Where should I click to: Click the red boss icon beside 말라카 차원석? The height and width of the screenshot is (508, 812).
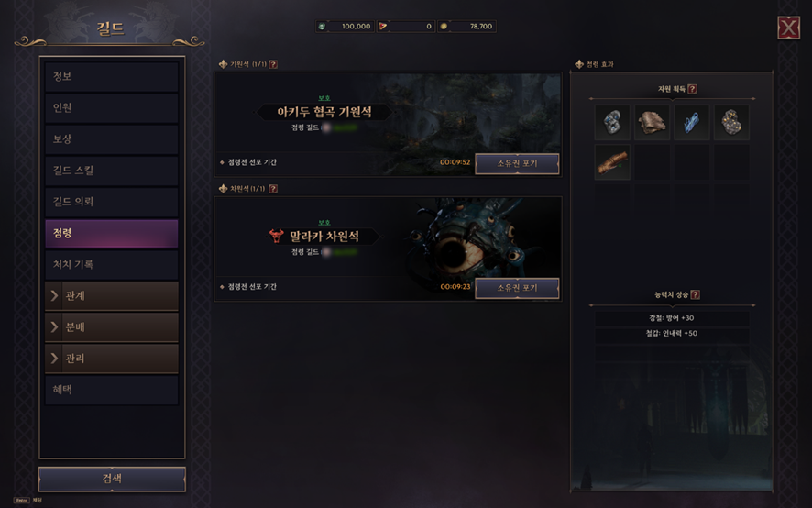[277, 236]
